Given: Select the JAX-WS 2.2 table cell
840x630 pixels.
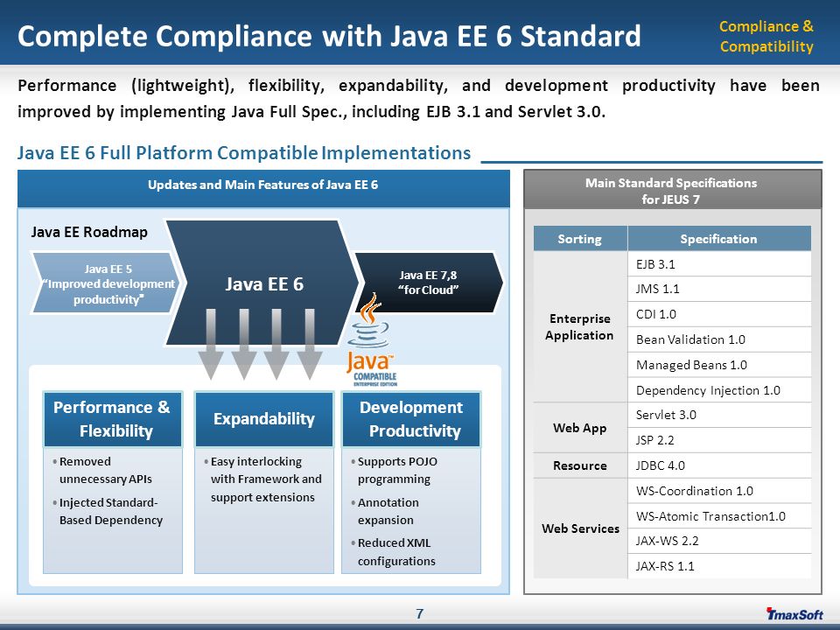Looking at the screenshot, I should click(x=719, y=541).
